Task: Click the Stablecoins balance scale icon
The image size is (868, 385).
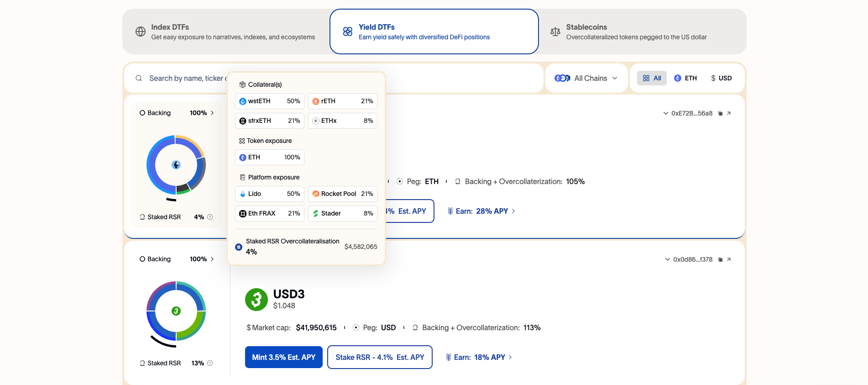Action: [555, 32]
